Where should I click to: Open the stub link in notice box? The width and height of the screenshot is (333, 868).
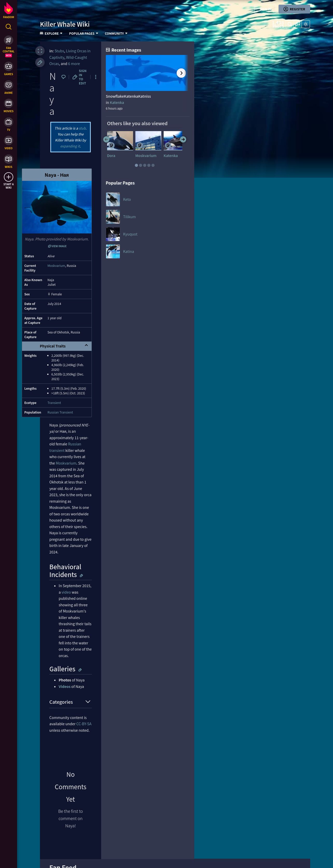tap(82, 128)
